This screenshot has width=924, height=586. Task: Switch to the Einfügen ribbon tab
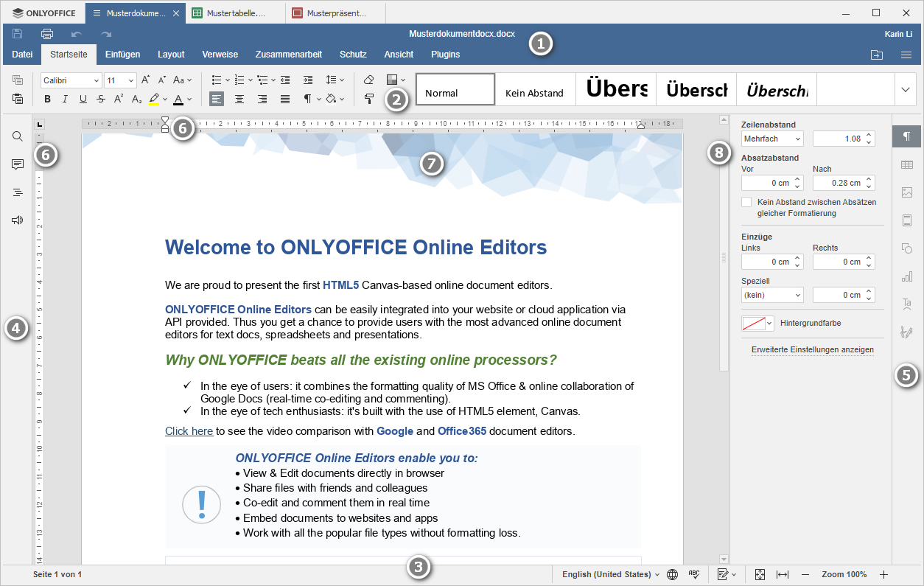point(122,55)
